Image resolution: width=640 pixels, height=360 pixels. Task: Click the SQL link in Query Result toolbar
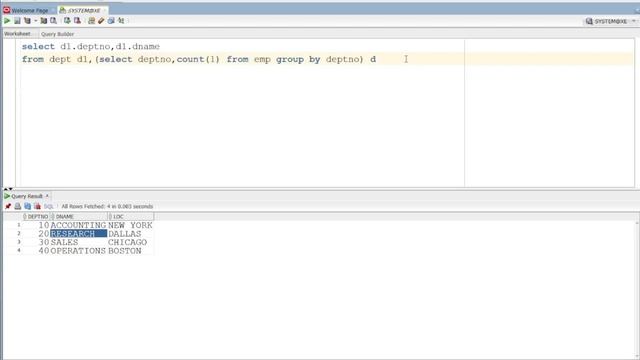(x=49, y=207)
